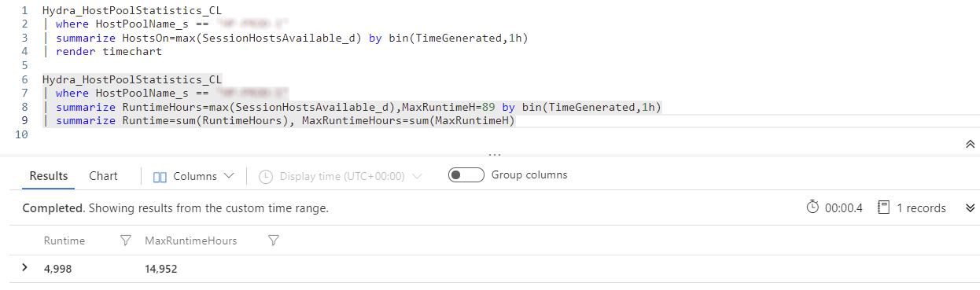Toggle the Group columns switch
This screenshot has width=980, height=290.
[466, 175]
